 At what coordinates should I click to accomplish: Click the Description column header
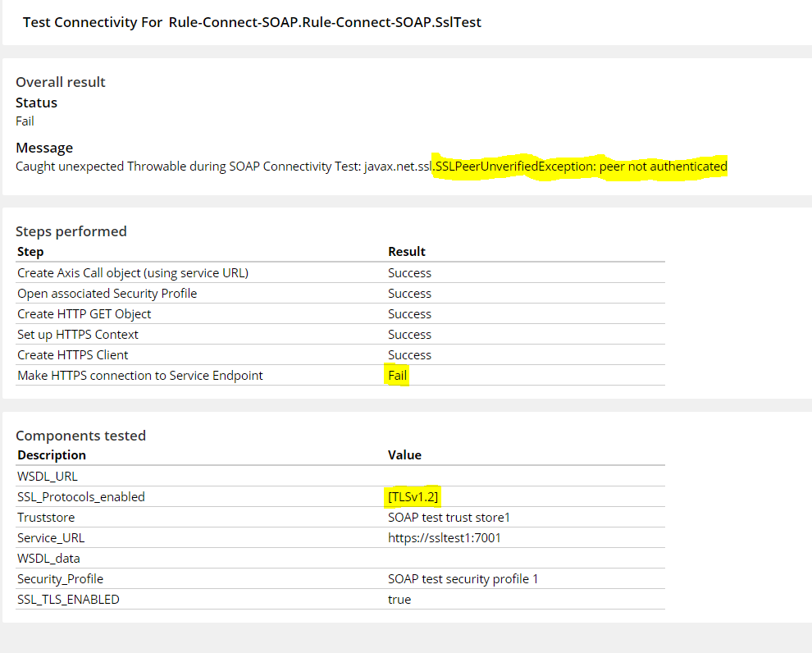pos(52,455)
